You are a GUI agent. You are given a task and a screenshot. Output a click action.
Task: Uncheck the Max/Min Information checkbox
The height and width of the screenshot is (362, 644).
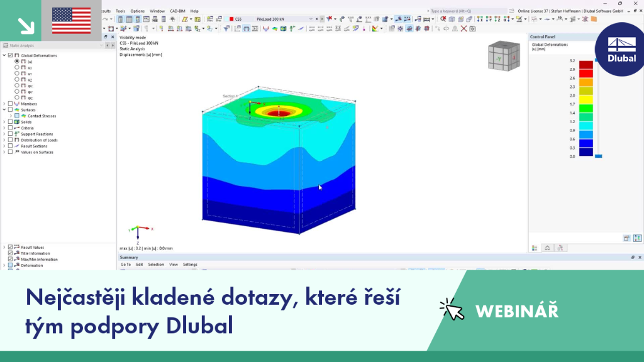(10, 260)
